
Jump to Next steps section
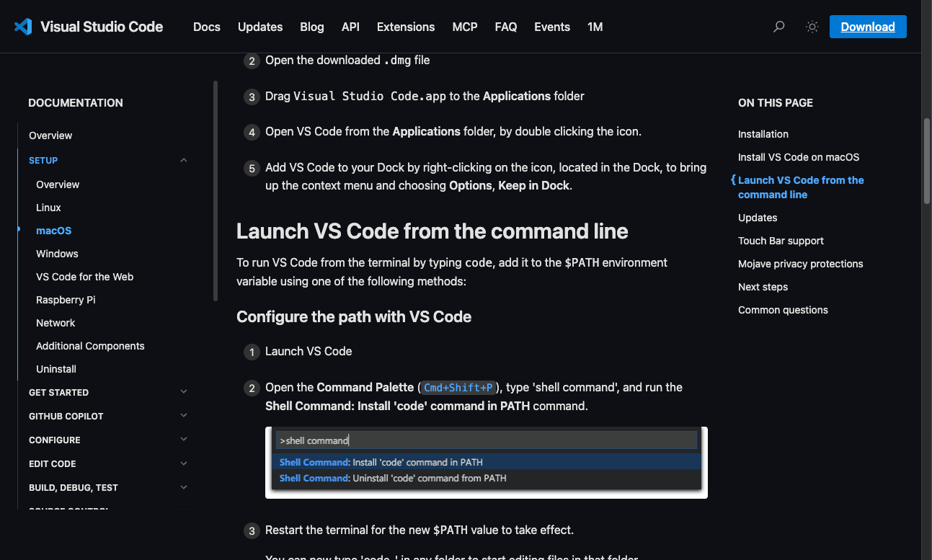(x=763, y=287)
